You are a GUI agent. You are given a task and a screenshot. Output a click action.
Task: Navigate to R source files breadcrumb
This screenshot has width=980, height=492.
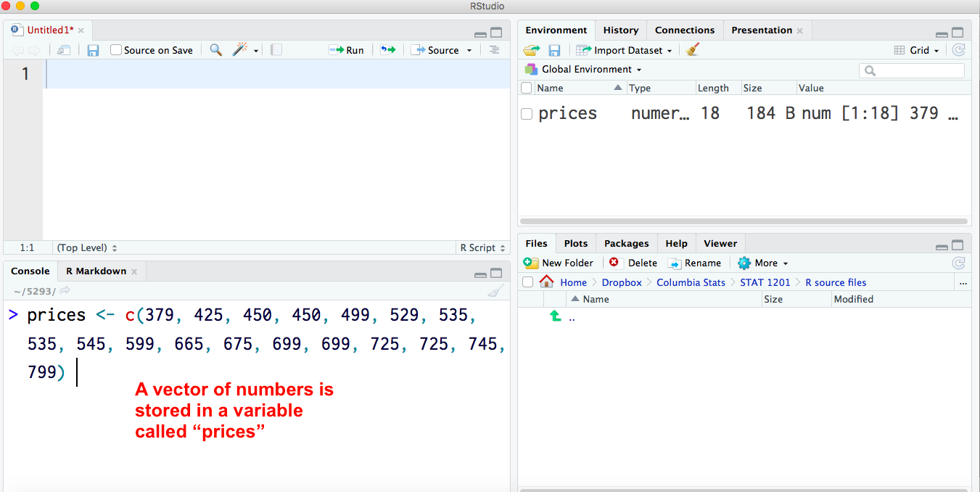coord(836,282)
